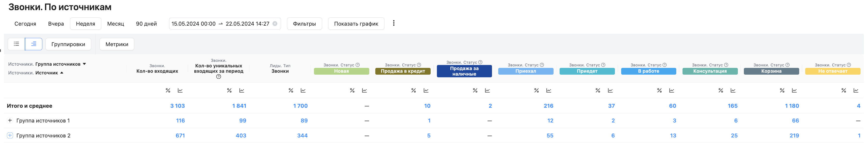Select the Месяц period tab
The height and width of the screenshot is (143, 868).
click(115, 24)
